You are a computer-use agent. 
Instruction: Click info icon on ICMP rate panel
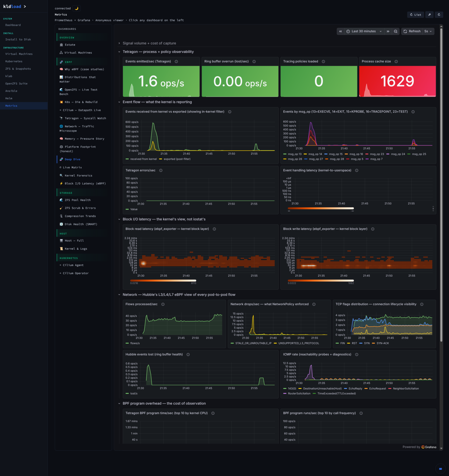(x=357, y=355)
